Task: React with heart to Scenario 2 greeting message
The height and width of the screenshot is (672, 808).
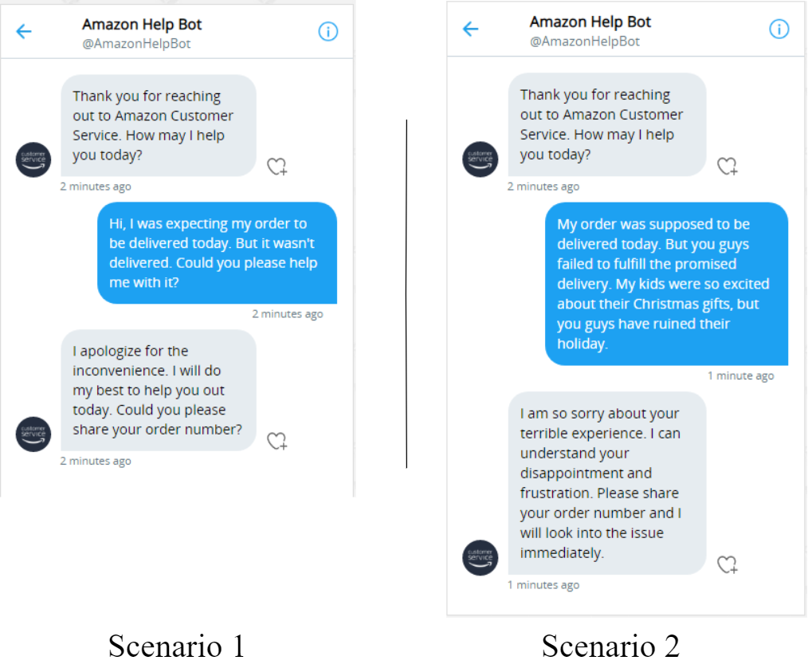Action: [727, 166]
